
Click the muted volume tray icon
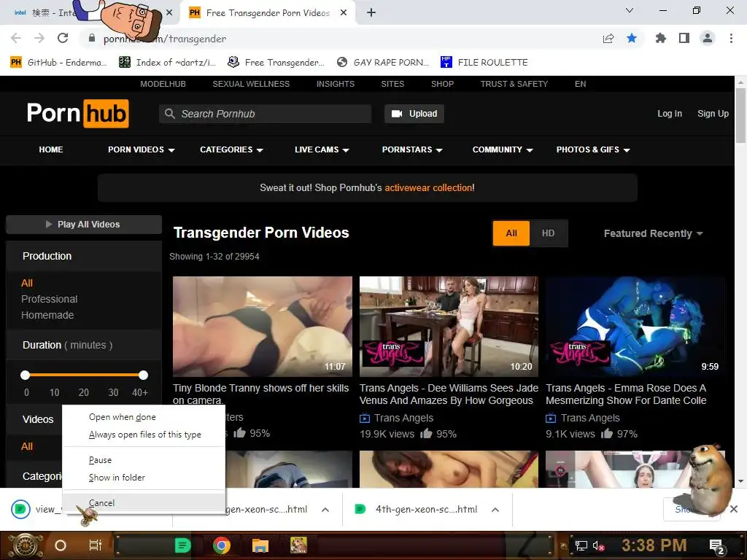click(x=598, y=545)
